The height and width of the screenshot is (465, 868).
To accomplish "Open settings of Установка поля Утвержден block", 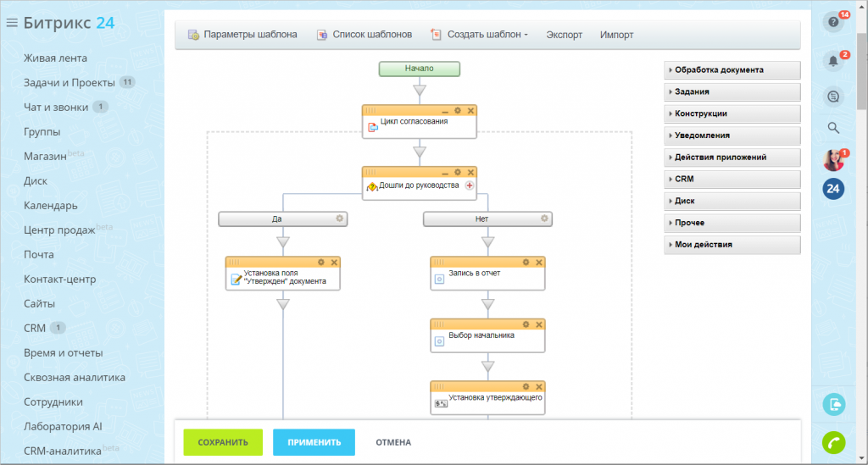I will point(321,262).
